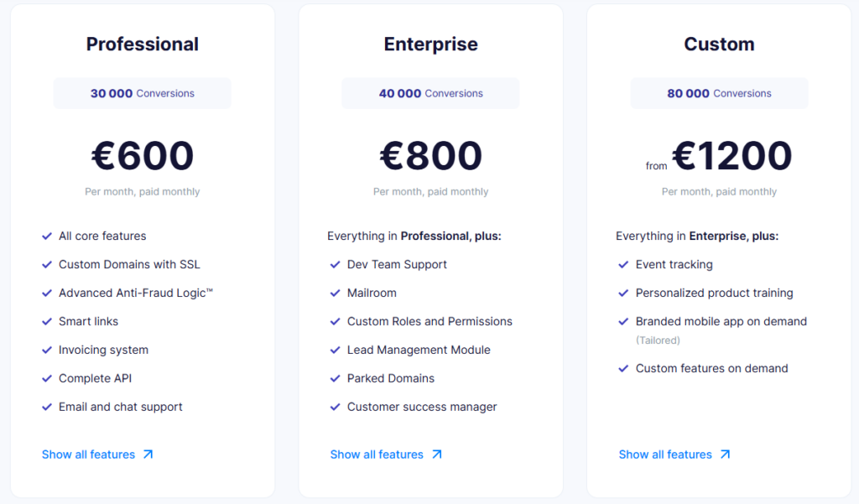Select the checkmark beside Dev Team Support
Screen dimensions: 859x504
click(336, 264)
